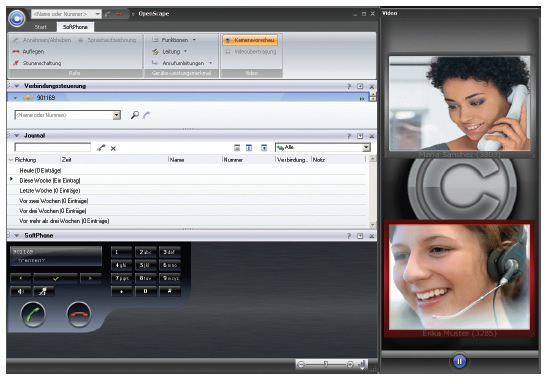Click softphone keypad key 5 jkl
Screen dimensions: 546x384
pos(145,265)
